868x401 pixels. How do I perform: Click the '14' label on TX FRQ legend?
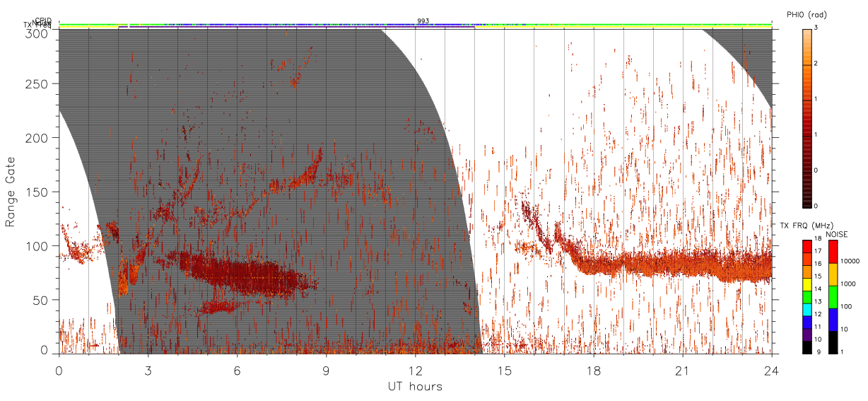pyautogui.click(x=819, y=290)
